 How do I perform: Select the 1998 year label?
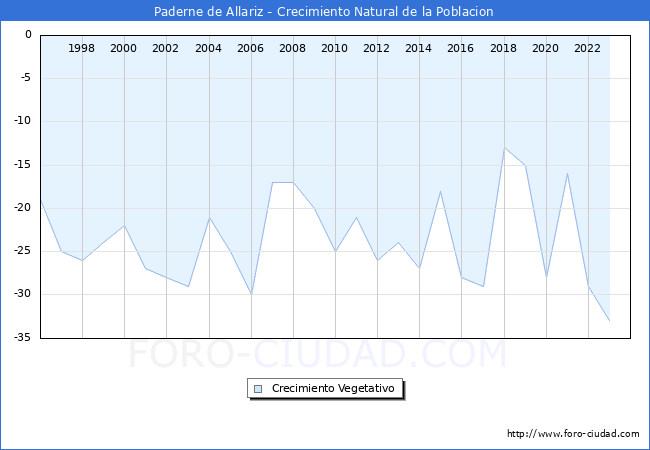point(81,48)
